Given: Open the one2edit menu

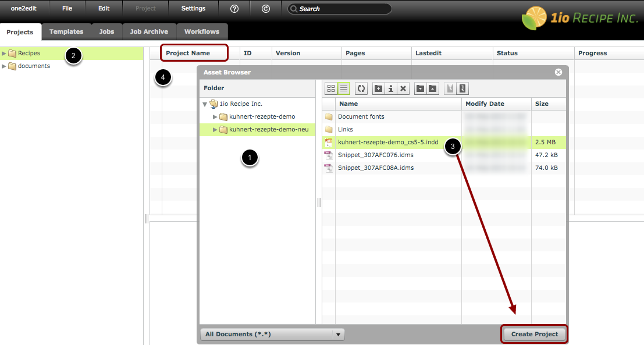Looking at the screenshot, I should [24, 9].
